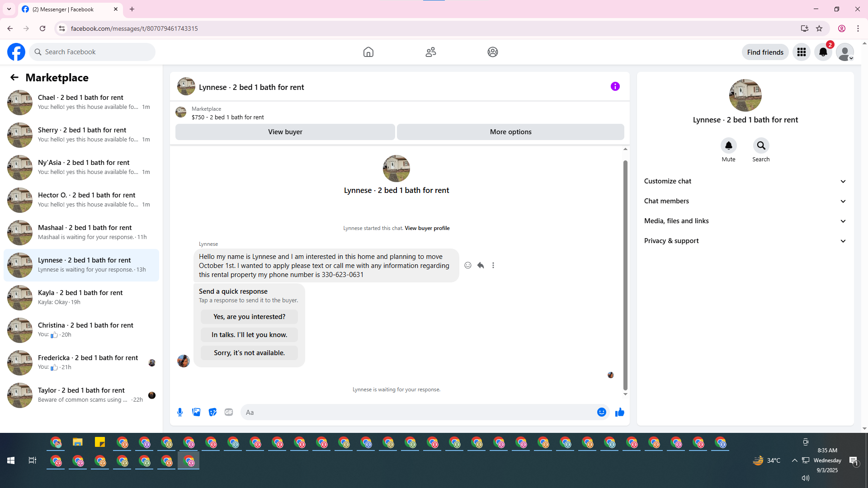This screenshot has width=868, height=488.
Task: Attach a photo or file
Action: [x=196, y=412]
